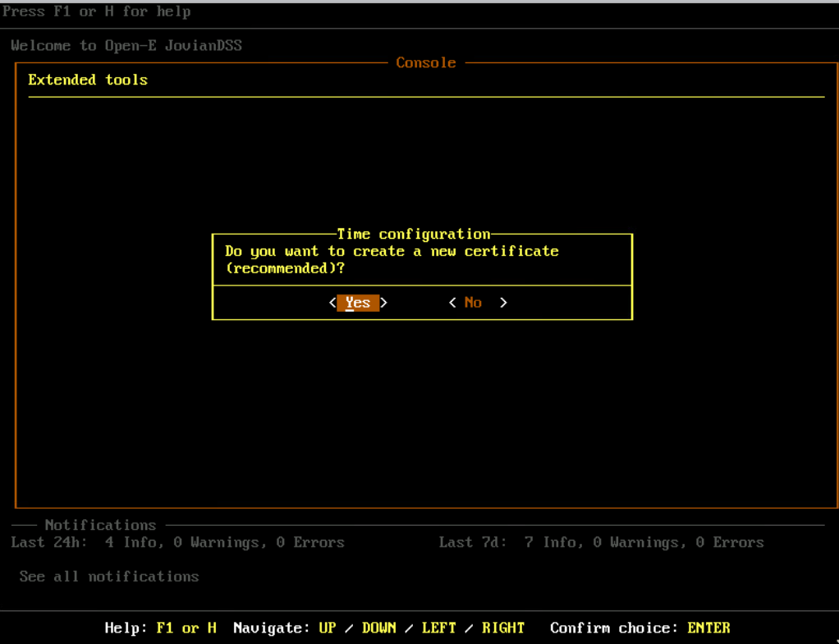Open See all notifications
This screenshot has width=839, height=644.
pos(108,576)
